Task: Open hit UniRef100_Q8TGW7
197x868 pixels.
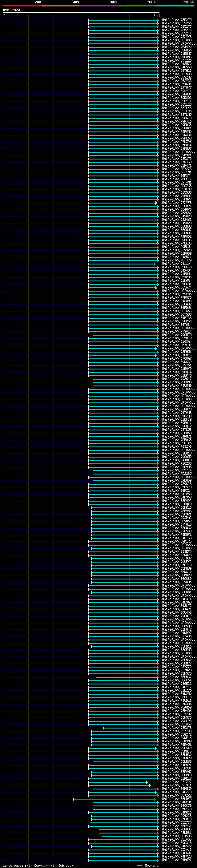Action: pyautogui.click(x=176, y=559)
